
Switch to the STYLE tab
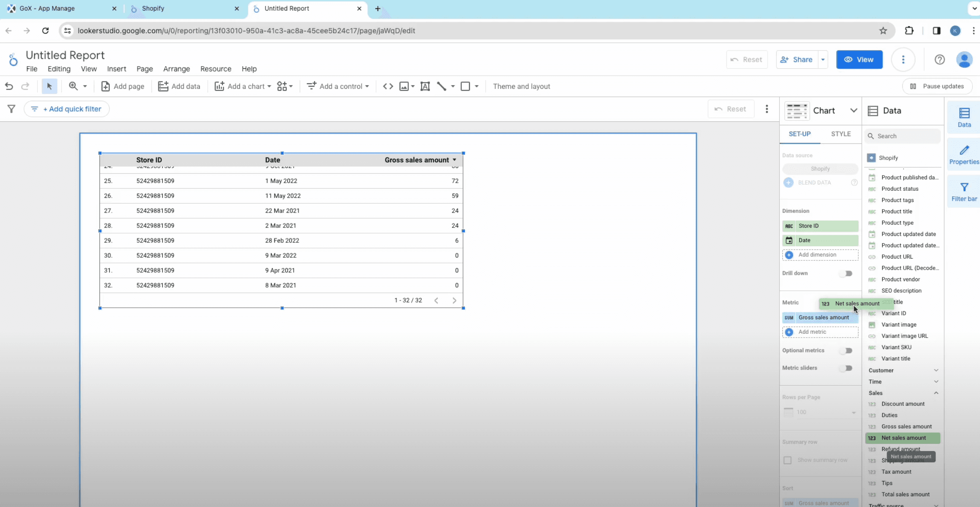(840, 134)
